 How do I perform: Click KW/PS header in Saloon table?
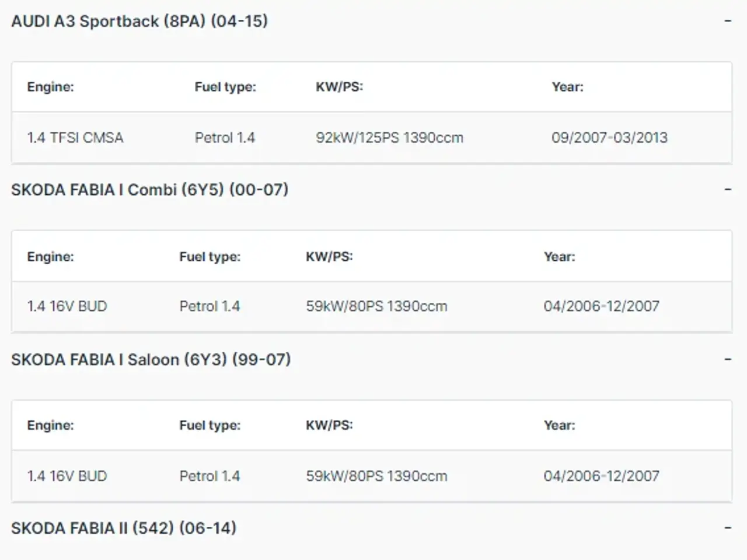[x=329, y=425]
